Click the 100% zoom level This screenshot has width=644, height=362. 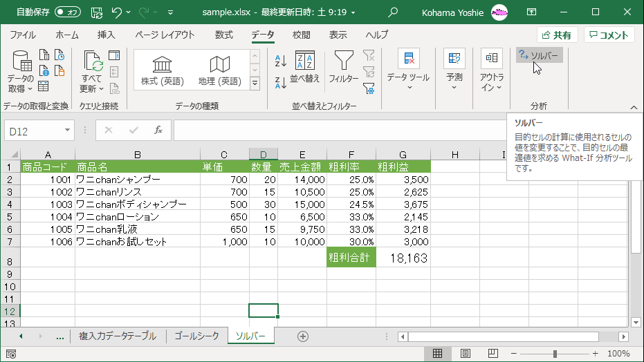point(618,354)
